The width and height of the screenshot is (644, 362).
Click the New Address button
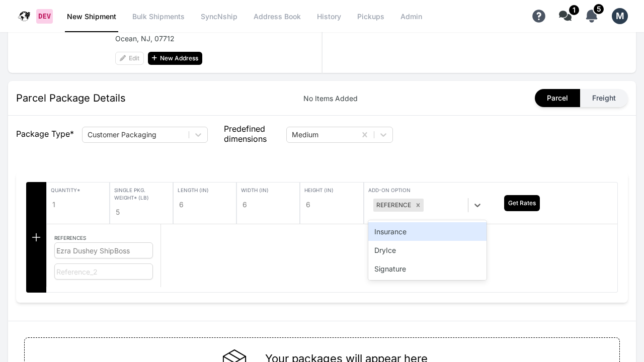tap(175, 58)
